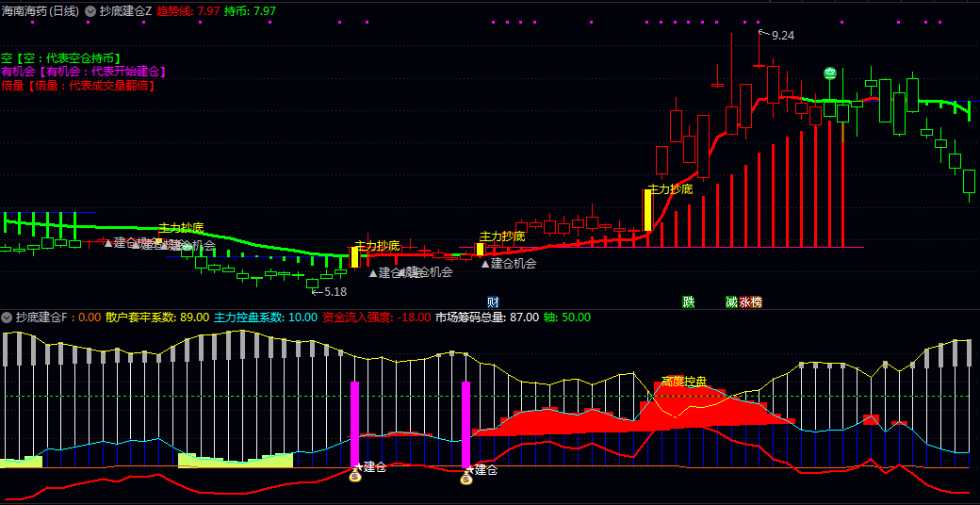The image size is (980, 505).
Task: Click the 海南海药 (日线) stock title
Action: tap(40, 11)
